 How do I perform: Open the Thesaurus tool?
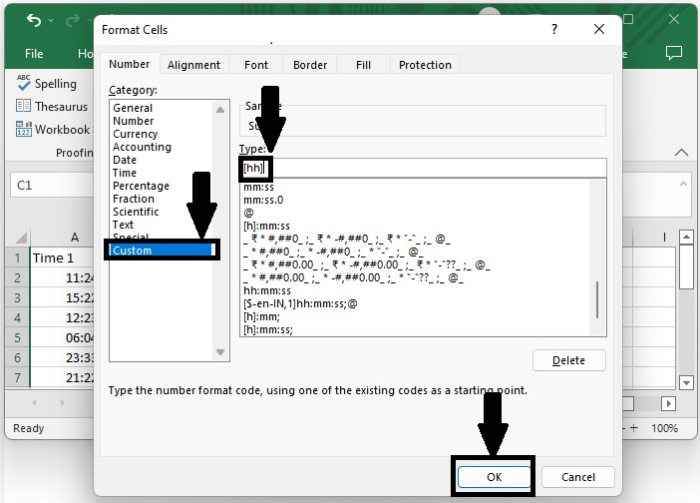coord(52,107)
